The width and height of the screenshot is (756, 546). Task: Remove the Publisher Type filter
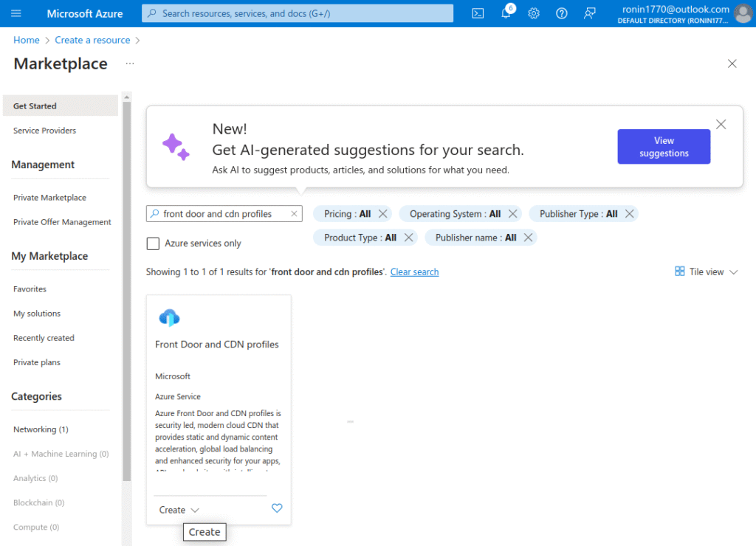pyautogui.click(x=629, y=213)
